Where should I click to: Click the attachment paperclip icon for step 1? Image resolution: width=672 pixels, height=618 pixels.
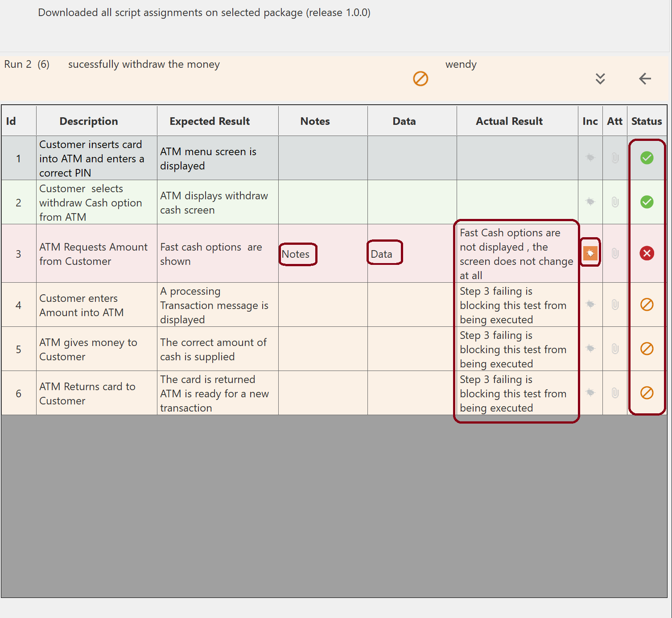[x=615, y=158]
